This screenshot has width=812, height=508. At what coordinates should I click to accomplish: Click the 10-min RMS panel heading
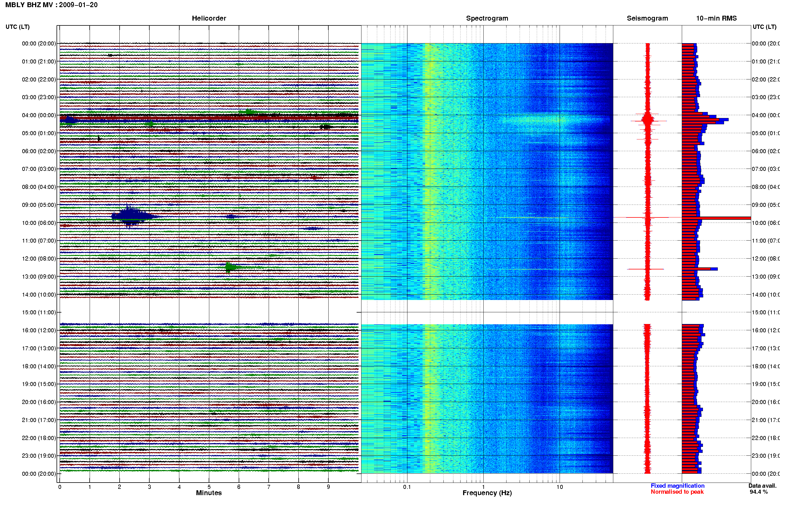[x=716, y=19]
